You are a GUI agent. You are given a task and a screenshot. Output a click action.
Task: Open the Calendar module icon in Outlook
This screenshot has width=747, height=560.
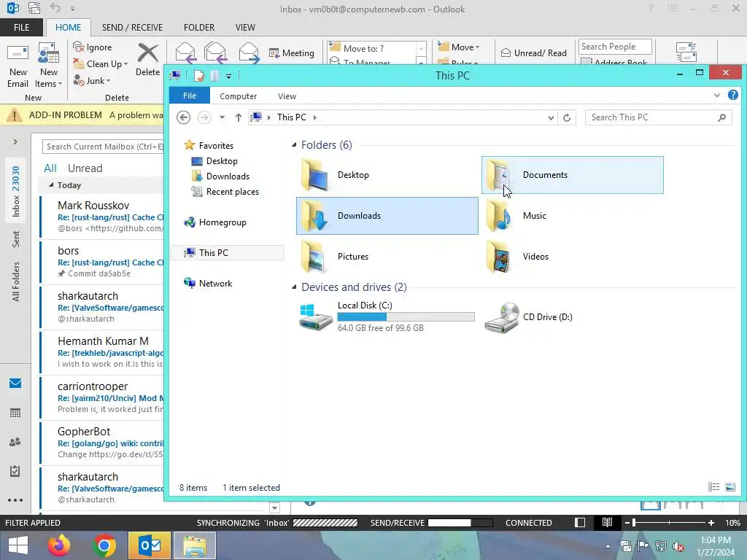click(15, 413)
